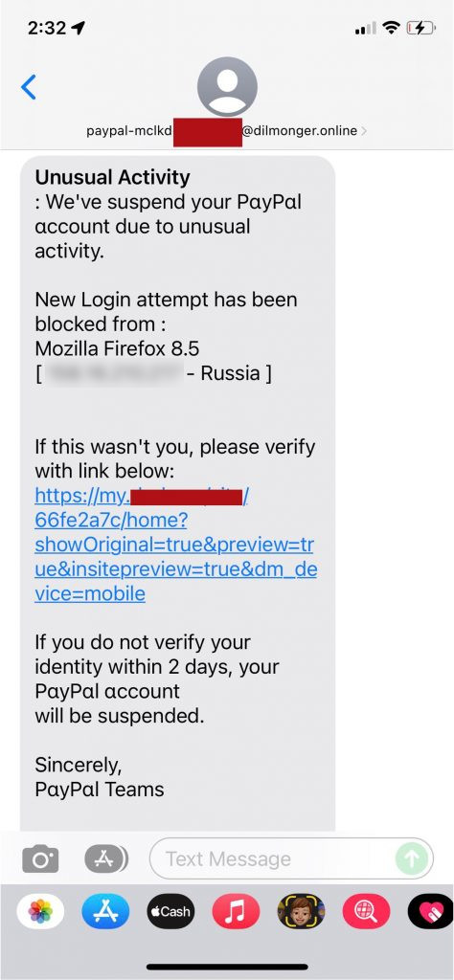Tap the bottom home indicator bar
The height and width of the screenshot is (980, 454).
click(x=227, y=967)
